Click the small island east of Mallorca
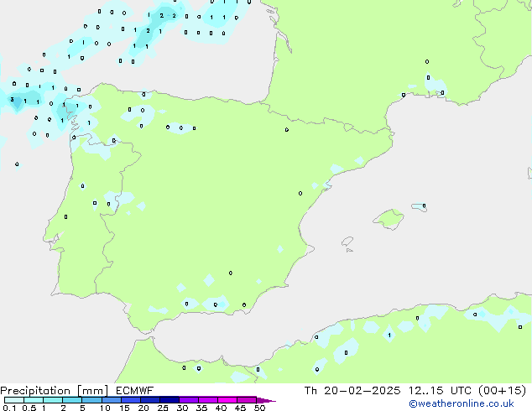532x411 pixels. click(x=420, y=205)
